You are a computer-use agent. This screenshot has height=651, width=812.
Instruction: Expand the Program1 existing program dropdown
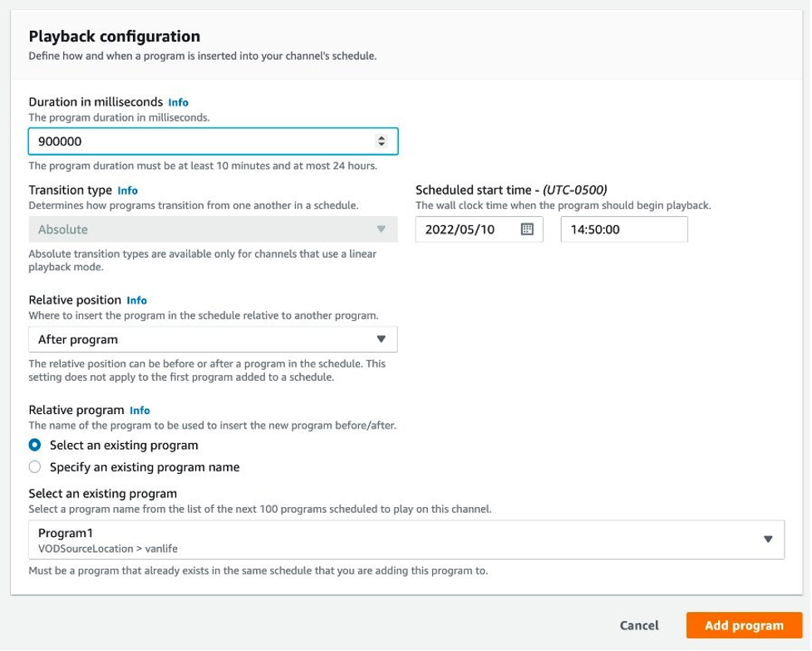coord(406,539)
